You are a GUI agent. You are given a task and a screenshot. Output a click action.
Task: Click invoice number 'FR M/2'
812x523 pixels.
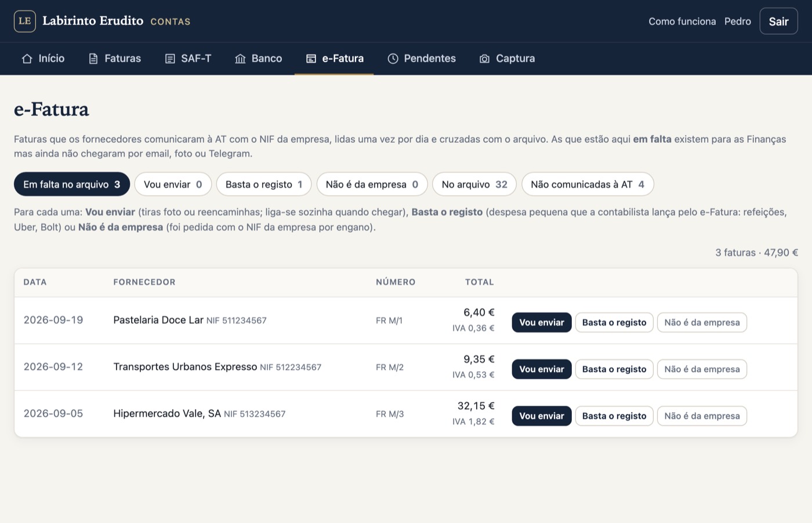pos(390,367)
